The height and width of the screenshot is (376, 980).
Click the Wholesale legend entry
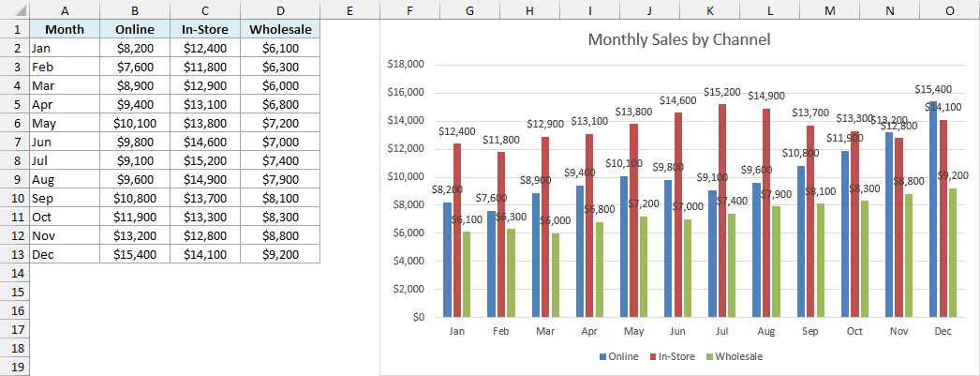[x=734, y=356]
